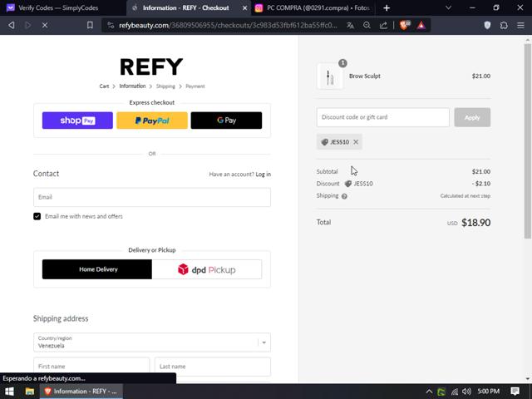This screenshot has width=532, height=399.
Task: Open the zoom magnifier icon
Action: pyautogui.click(x=367, y=25)
